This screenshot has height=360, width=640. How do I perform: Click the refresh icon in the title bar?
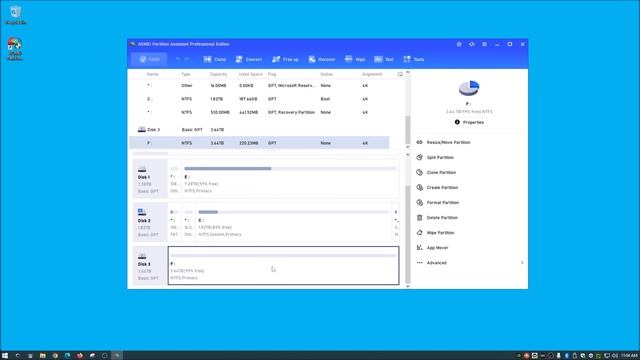[471, 44]
